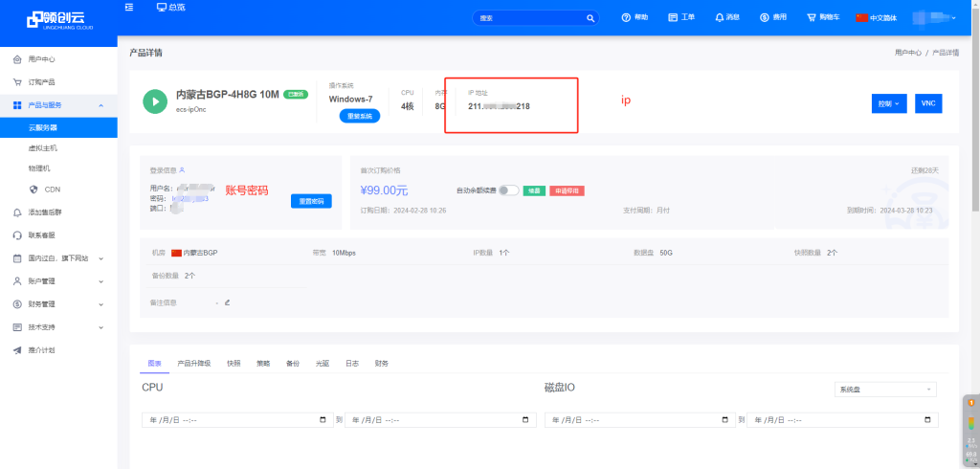Viewport: 980px width, 469px height.
Task: Click the green server power/play icon
Action: click(156, 101)
